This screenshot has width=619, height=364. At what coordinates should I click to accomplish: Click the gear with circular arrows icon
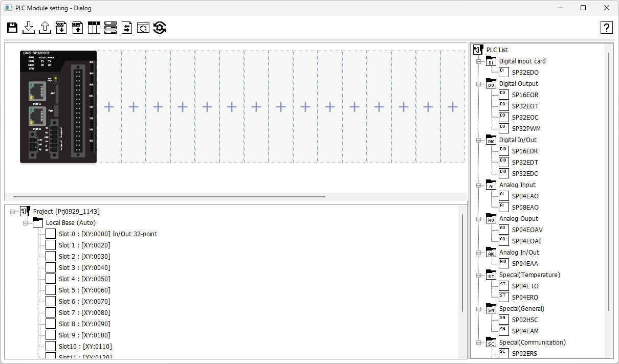tap(160, 28)
